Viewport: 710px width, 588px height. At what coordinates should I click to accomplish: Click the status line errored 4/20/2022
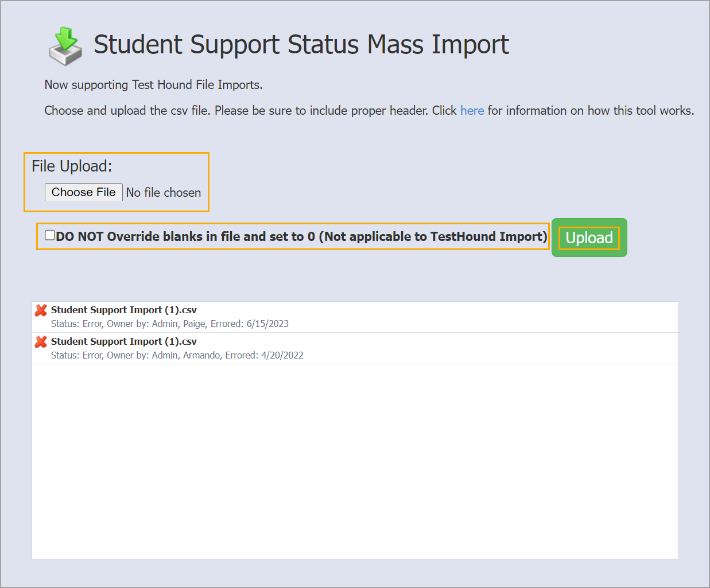pyautogui.click(x=177, y=355)
